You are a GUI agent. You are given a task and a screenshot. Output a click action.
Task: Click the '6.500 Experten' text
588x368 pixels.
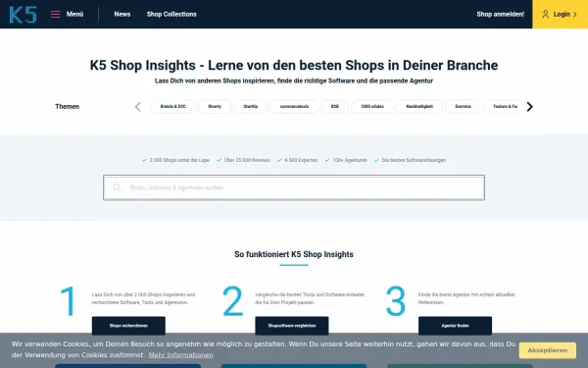click(x=301, y=160)
